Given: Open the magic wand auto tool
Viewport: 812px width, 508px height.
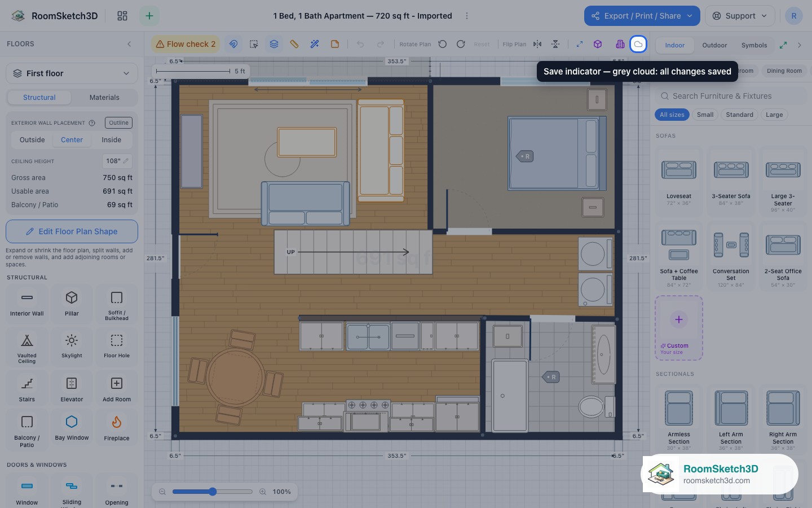Looking at the screenshot, I should pos(315,44).
